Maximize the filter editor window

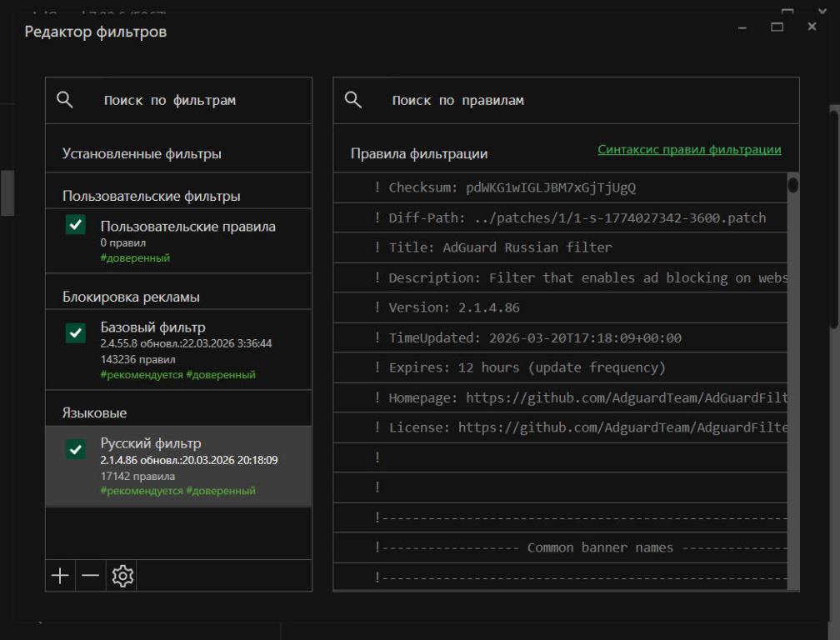(777, 27)
